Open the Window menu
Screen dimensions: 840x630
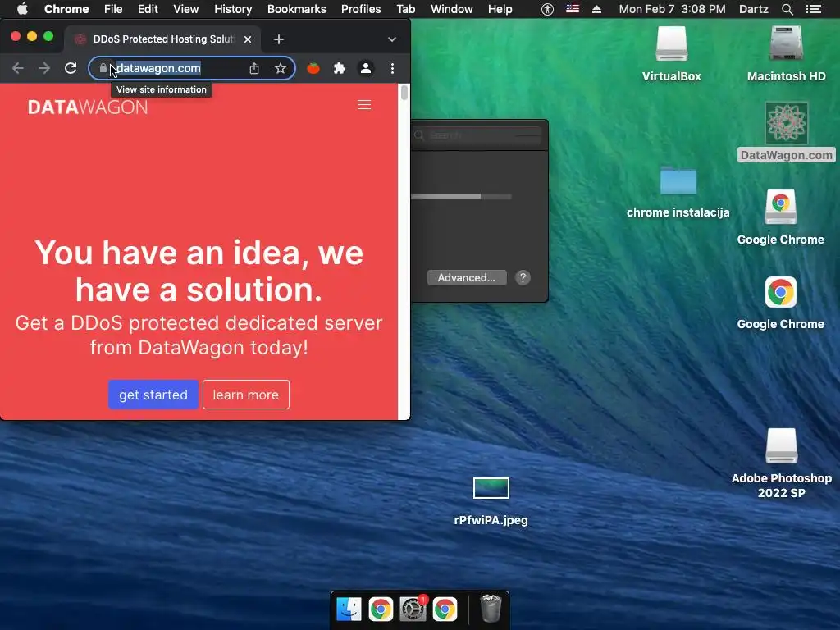pyautogui.click(x=452, y=9)
